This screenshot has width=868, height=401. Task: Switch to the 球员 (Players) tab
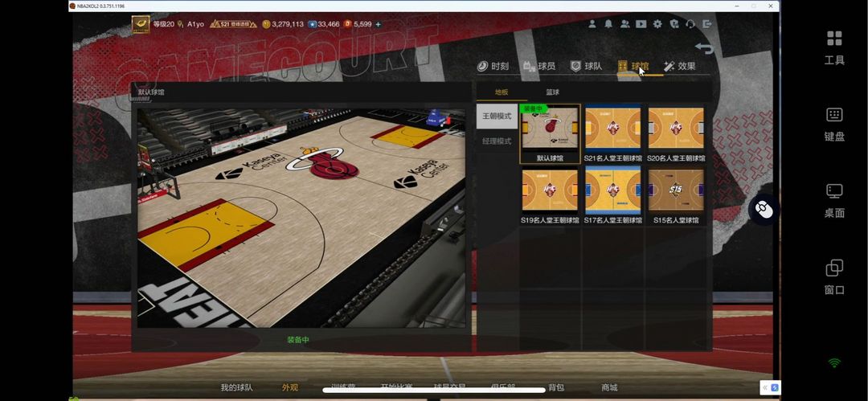(x=538, y=66)
